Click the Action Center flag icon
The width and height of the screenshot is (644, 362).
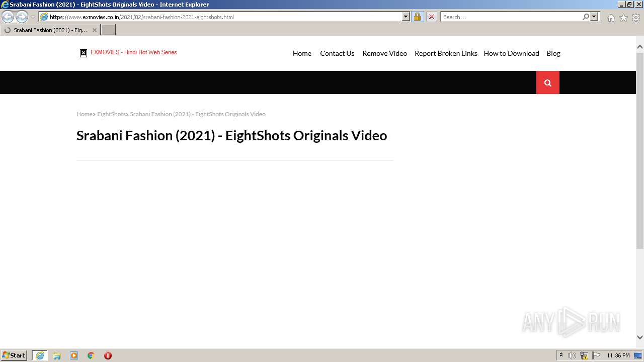pyautogui.click(x=596, y=355)
